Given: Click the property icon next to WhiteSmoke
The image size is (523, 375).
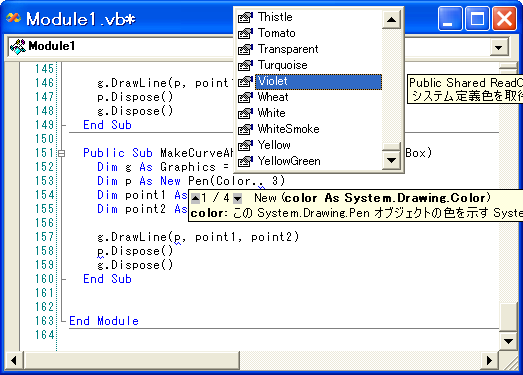Looking at the screenshot, I should (245, 129).
